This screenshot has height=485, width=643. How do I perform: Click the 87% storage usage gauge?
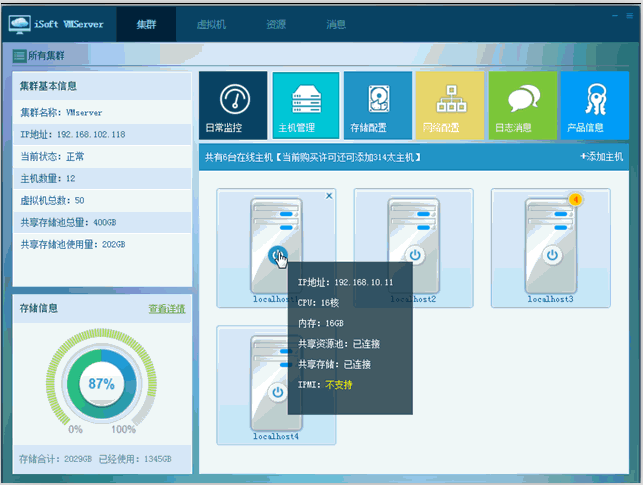point(101,384)
